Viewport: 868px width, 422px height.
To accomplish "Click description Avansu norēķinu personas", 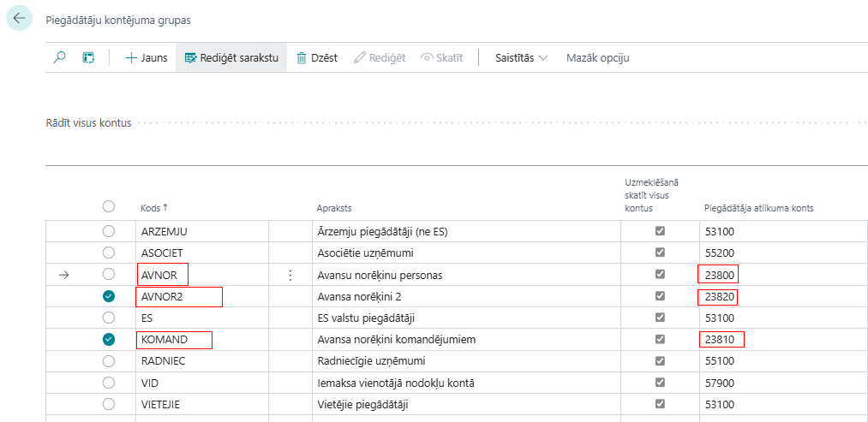I will pos(380,275).
